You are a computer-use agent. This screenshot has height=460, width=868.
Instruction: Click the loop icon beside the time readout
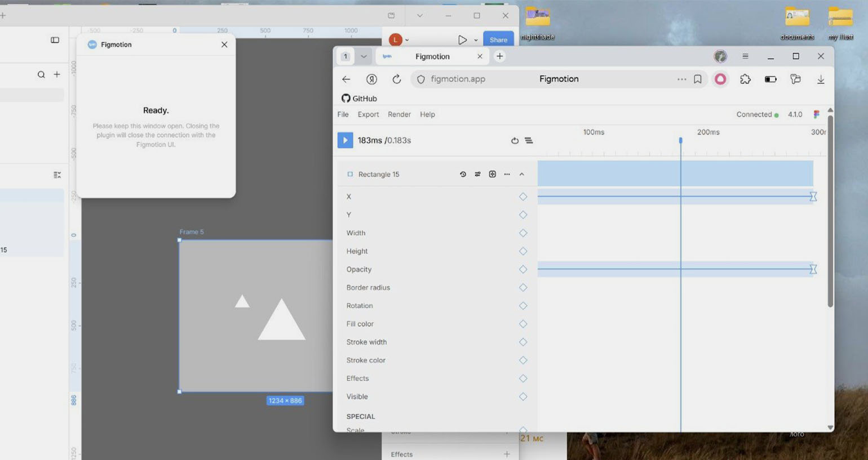[515, 141]
